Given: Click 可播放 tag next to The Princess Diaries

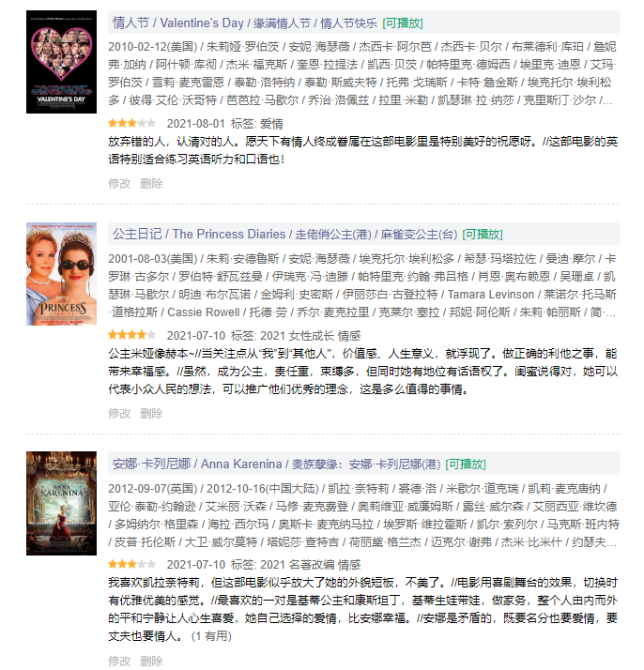Looking at the screenshot, I should [483, 235].
